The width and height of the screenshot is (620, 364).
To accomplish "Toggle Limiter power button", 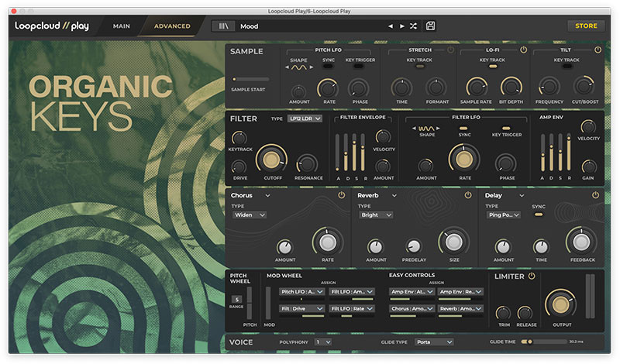I will (532, 276).
